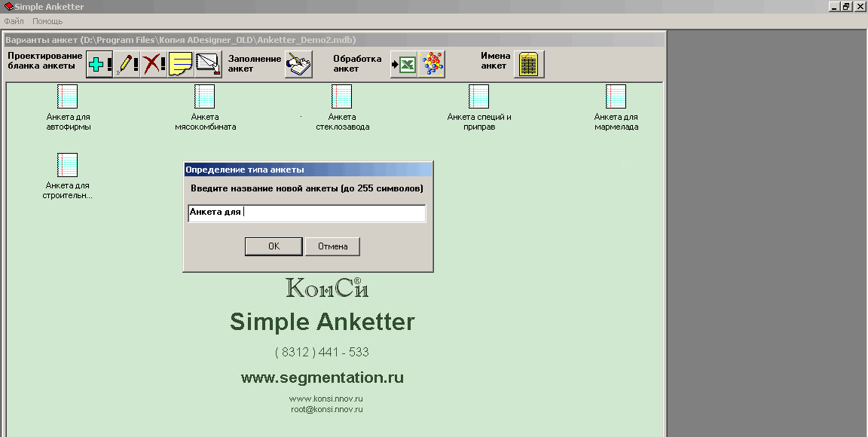This screenshot has height=437, width=868.
Task: Confirm the dialog with OK
Action: point(274,246)
